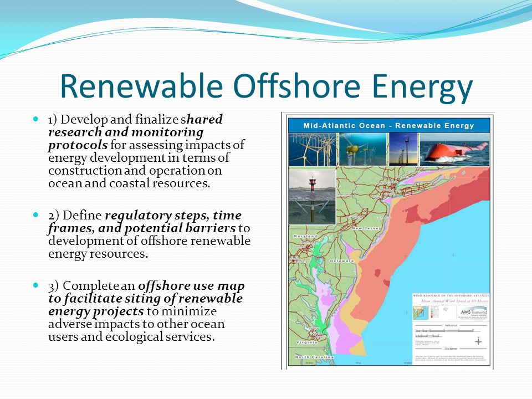Click the slide title 'Renewable Offshore Energy'
532x399 pixels.
[x=267, y=87]
